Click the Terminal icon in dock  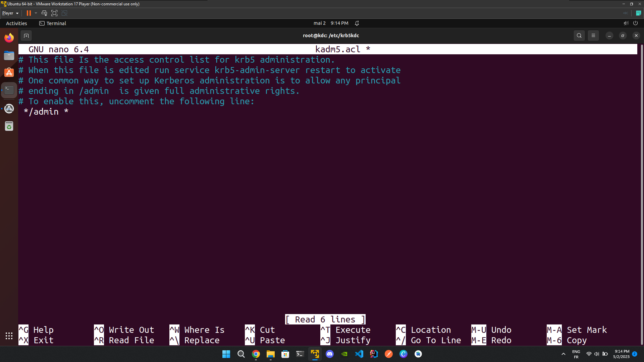pos(9,90)
